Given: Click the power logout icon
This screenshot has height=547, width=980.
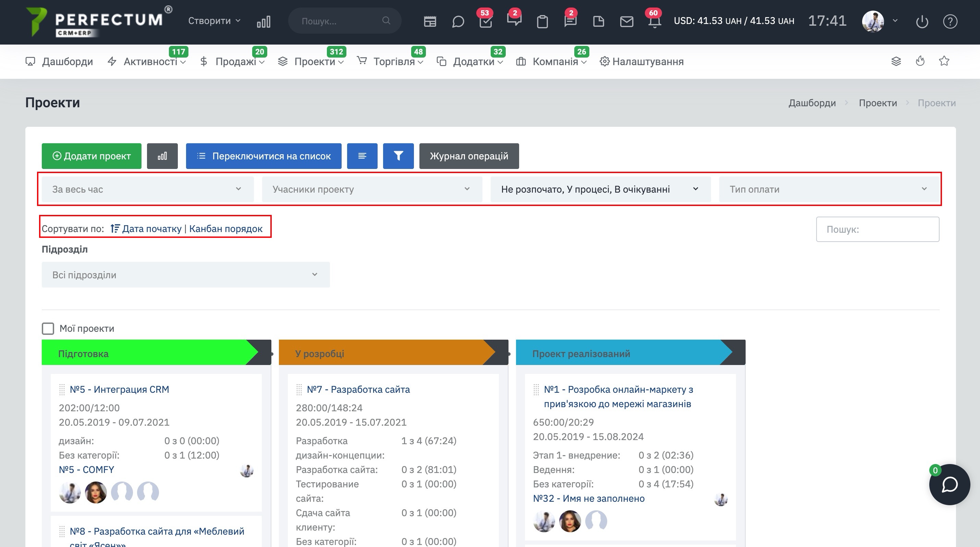Looking at the screenshot, I should pyautogui.click(x=922, y=21).
